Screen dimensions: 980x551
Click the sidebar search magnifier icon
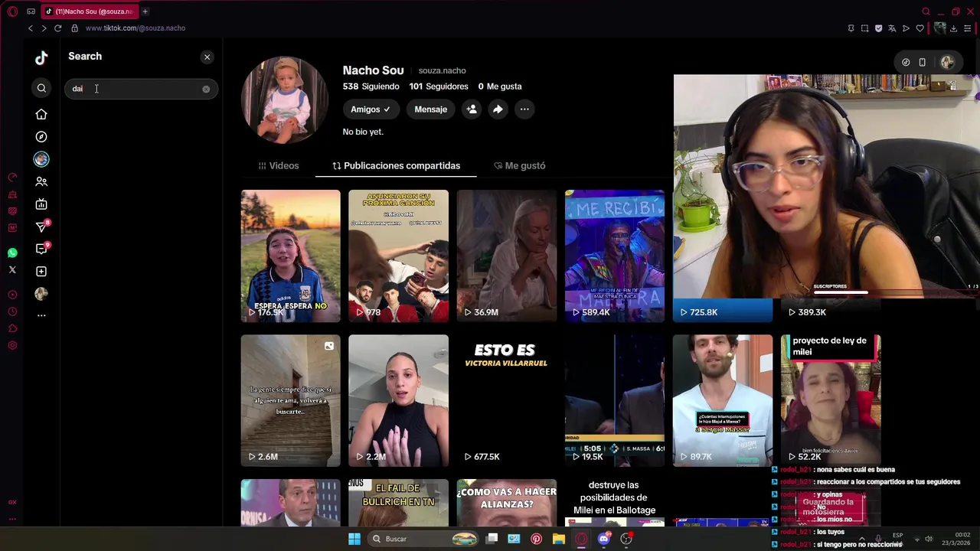pyautogui.click(x=41, y=88)
